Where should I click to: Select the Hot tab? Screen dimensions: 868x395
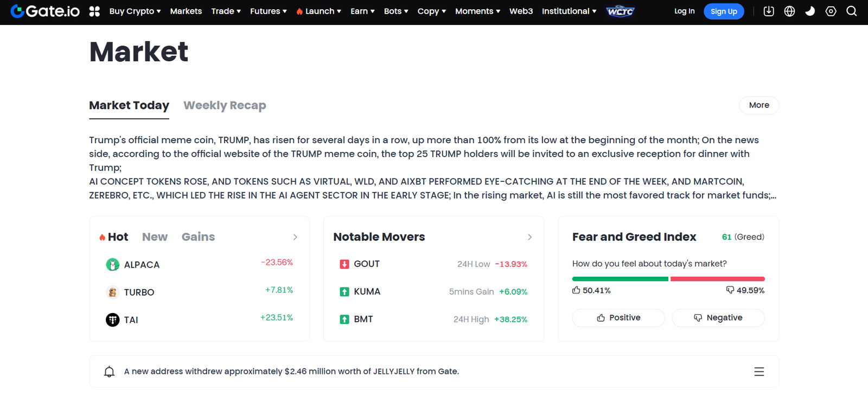pyautogui.click(x=118, y=237)
